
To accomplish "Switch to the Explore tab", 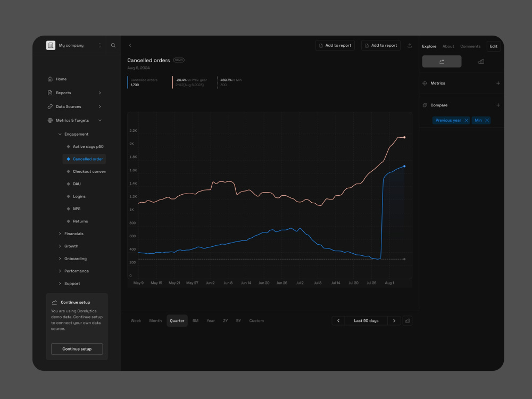I will [x=429, y=46].
